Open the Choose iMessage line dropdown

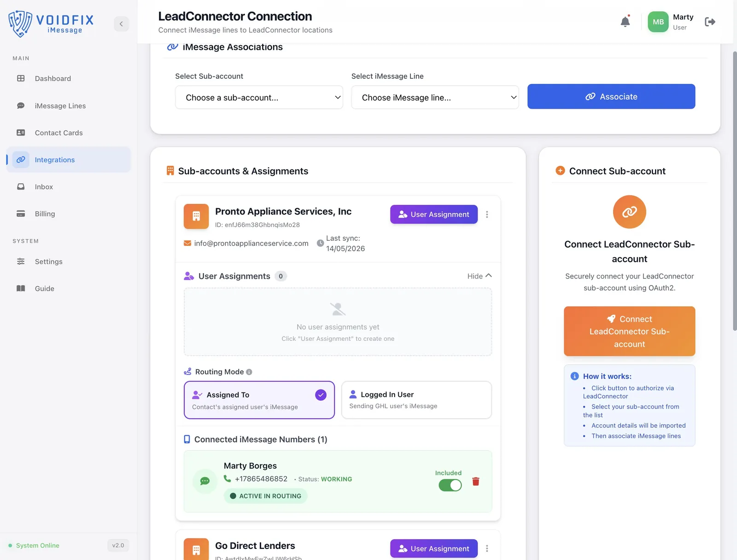(435, 97)
